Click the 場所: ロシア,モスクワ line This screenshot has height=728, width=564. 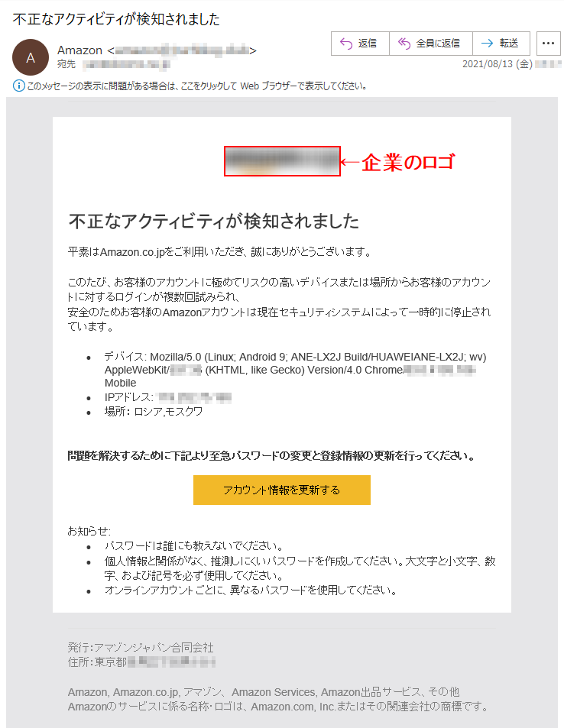coord(154,412)
